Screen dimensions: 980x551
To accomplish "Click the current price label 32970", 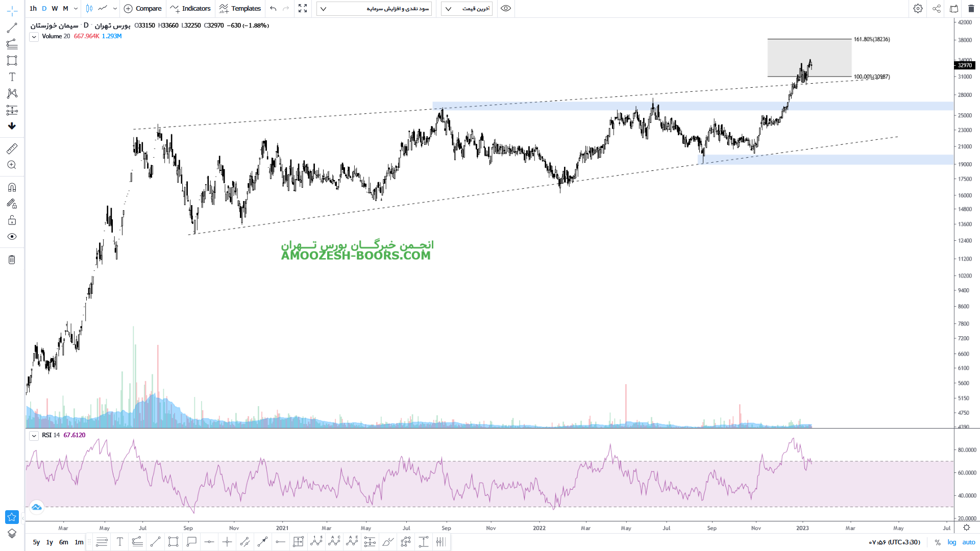I will point(964,65).
